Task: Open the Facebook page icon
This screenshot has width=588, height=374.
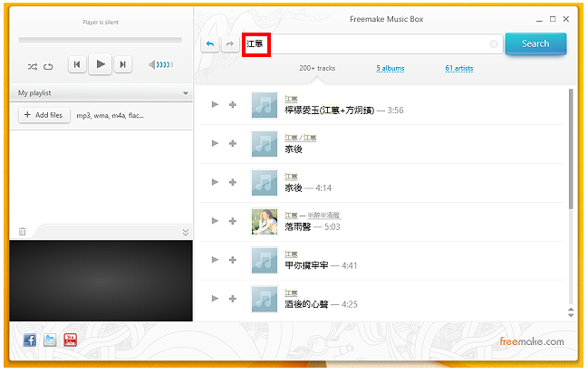Action: point(30,340)
